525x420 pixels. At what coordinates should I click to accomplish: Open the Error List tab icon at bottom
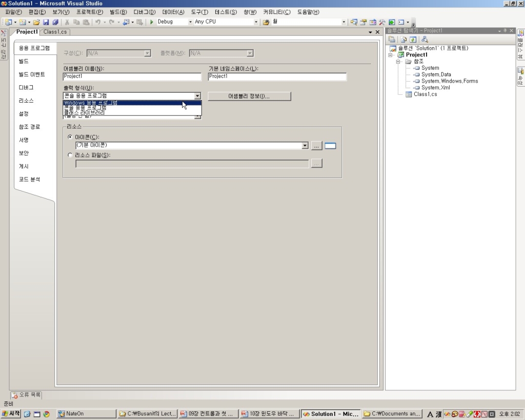click(x=15, y=395)
